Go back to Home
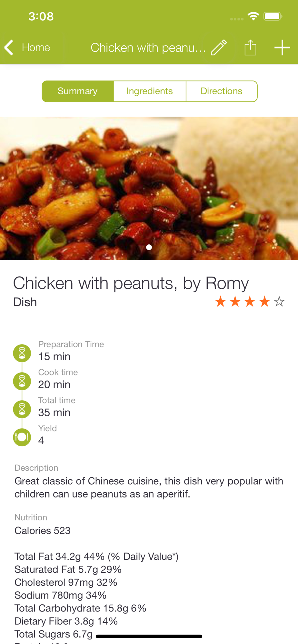The image size is (298, 644). point(36,48)
